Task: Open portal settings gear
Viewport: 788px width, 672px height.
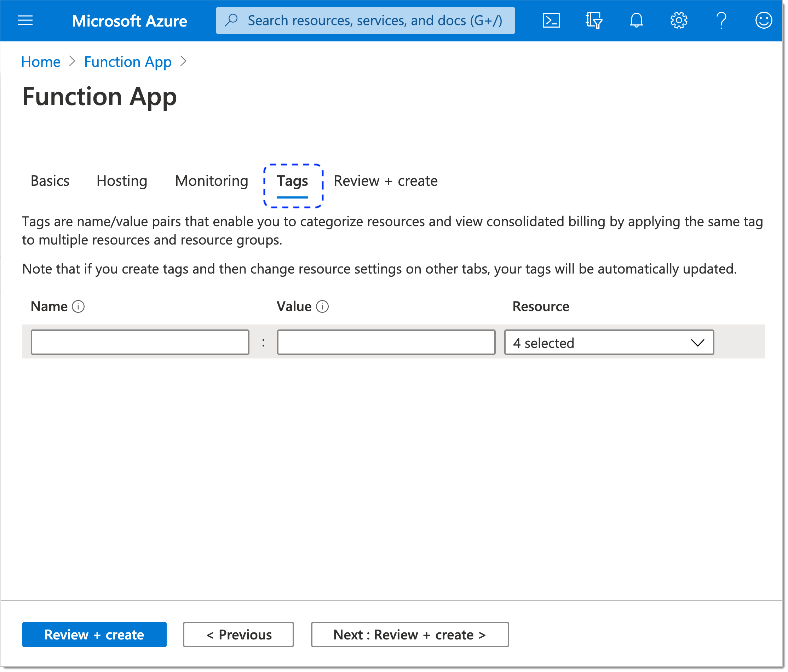Action: (x=679, y=21)
